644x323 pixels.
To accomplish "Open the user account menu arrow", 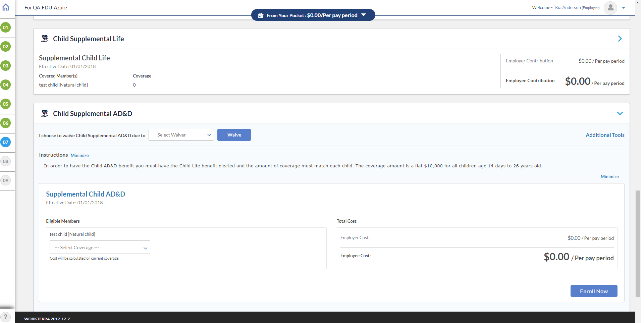I will pos(624,8).
